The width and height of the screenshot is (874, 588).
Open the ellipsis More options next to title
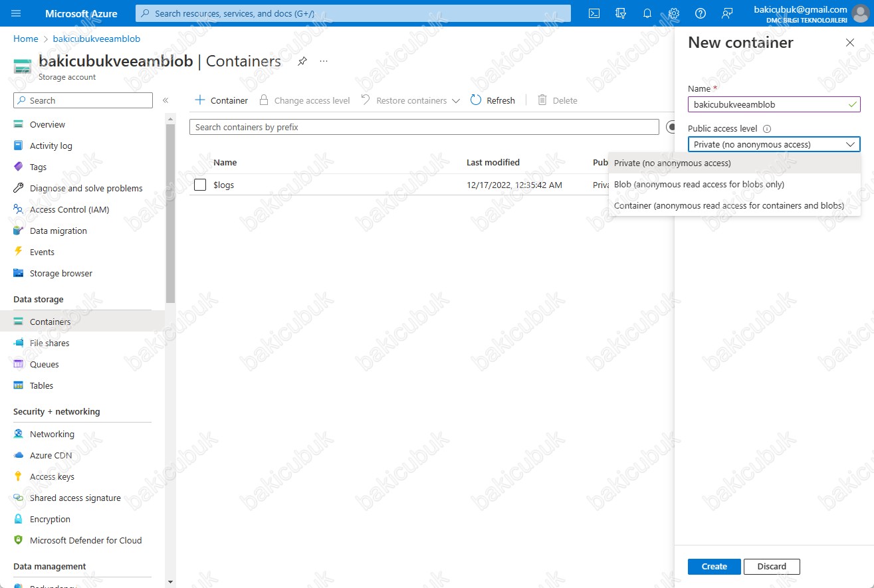tap(324, 61)
